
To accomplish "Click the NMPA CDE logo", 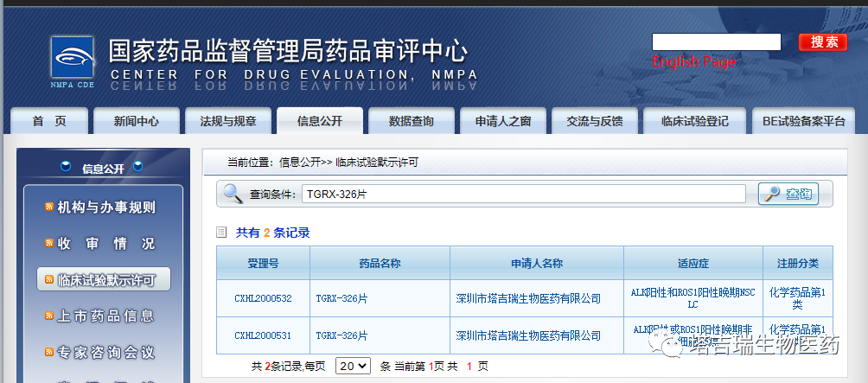I will click(x=73, y=62).
